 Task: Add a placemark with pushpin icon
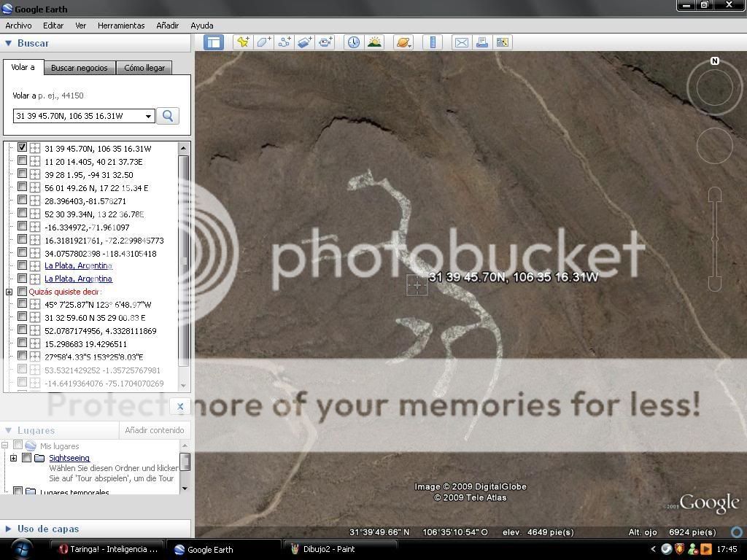click(243, 42)
